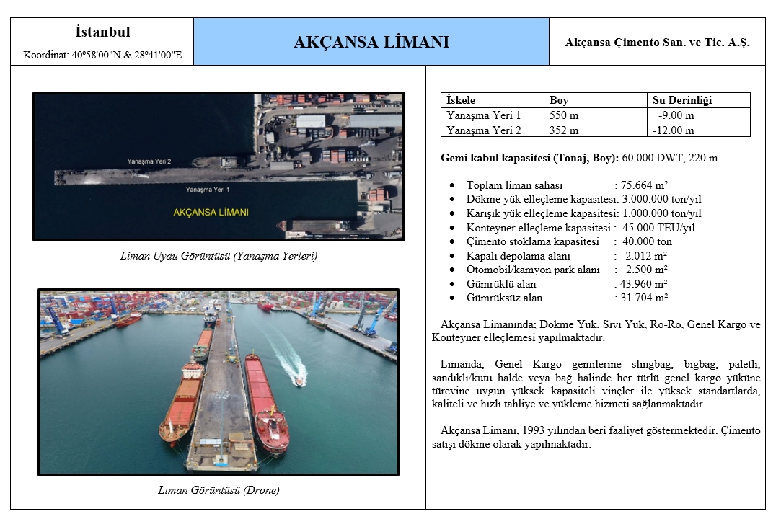Click the paragraph about 1993 yılından beri
Image resolution: width=781 pixels, height=532 pixels.
596,438
